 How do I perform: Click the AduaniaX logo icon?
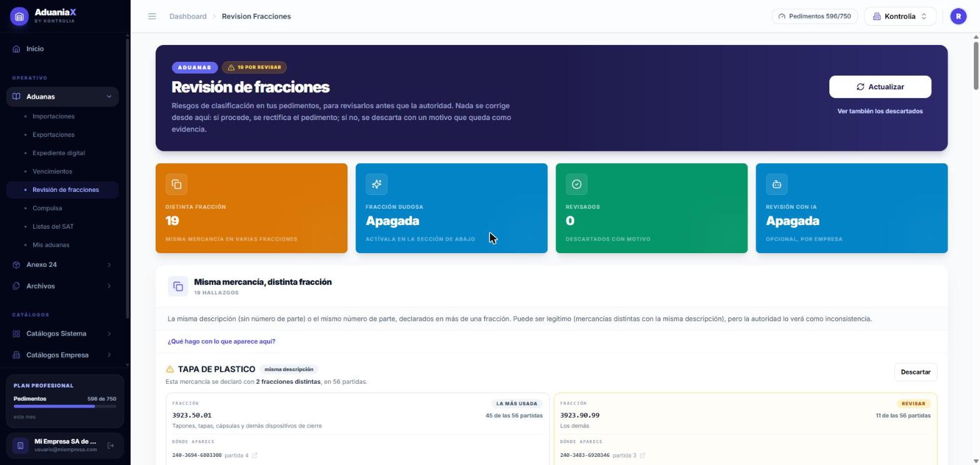[x=19, y=16]
